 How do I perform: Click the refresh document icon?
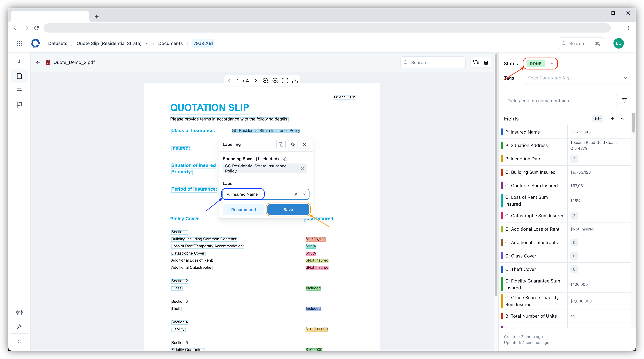(x=476, y=62)
